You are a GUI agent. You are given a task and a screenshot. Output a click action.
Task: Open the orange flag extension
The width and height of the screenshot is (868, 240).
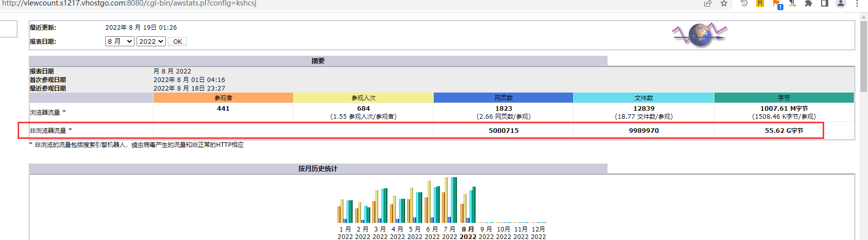point(777,4)
